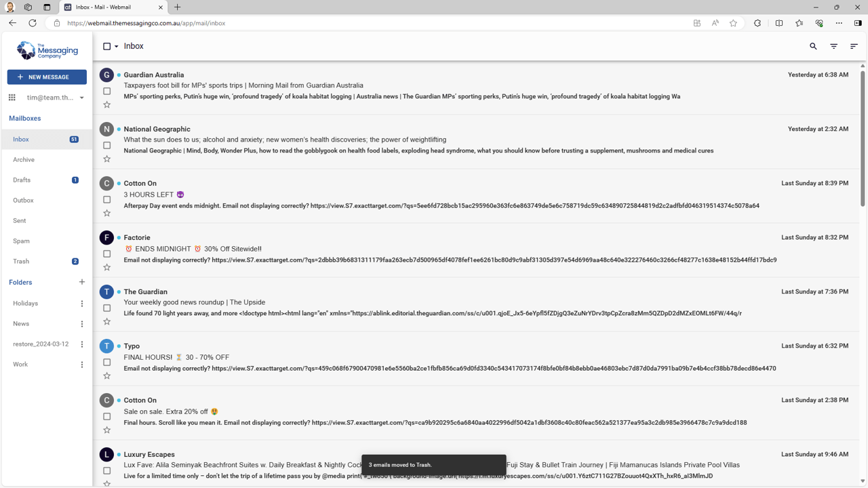Open the Inbox mailbox
This screenshot has width=868, height=488.
46,139
